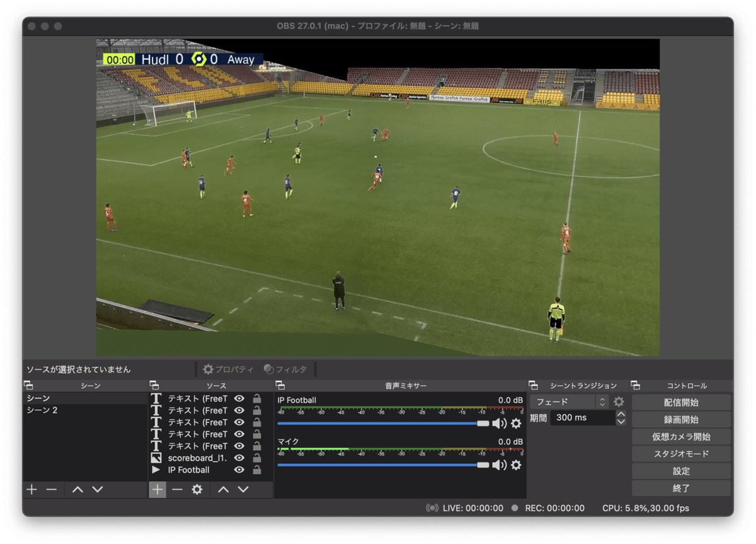
Task: Add a new source with the ソース panel plus icon
Action: pos(157,490)
